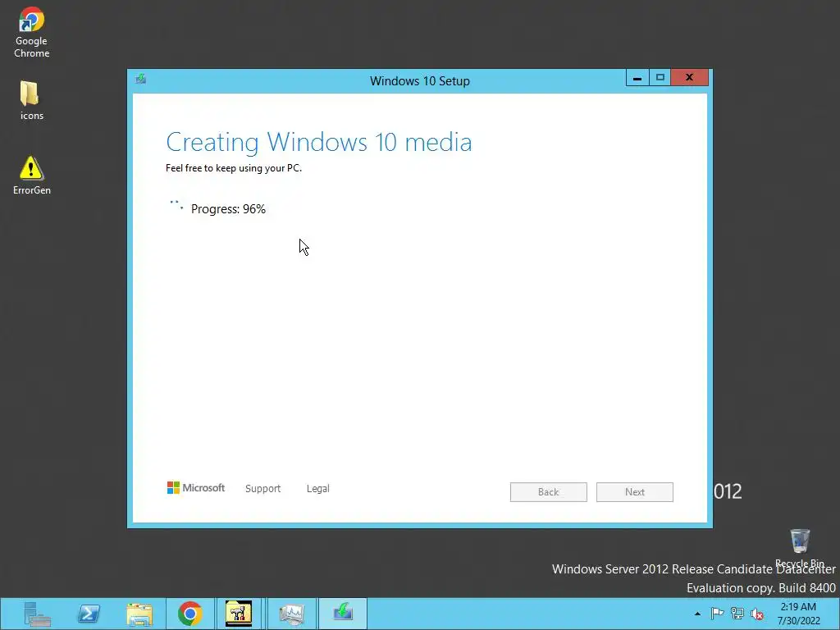Image resolution: width=840 pixels, height=630 pixels.
Task: Click the Microsoft logo in the setup window
Action: (196, 488)
